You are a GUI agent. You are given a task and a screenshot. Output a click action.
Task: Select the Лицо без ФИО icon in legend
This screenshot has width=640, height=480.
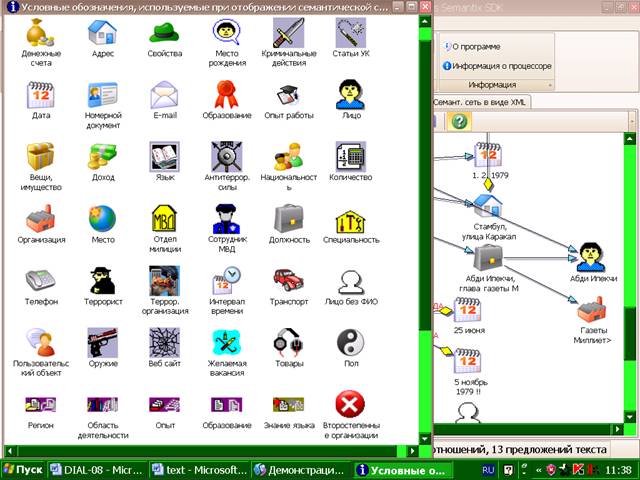pos(351,282)
